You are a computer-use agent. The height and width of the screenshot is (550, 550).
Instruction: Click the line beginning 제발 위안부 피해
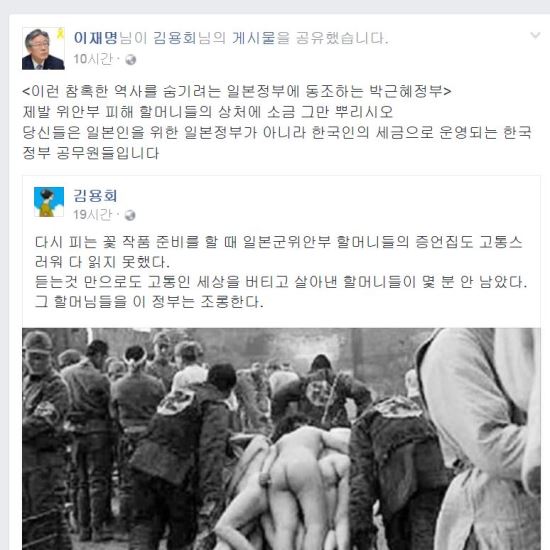(208, 112)
